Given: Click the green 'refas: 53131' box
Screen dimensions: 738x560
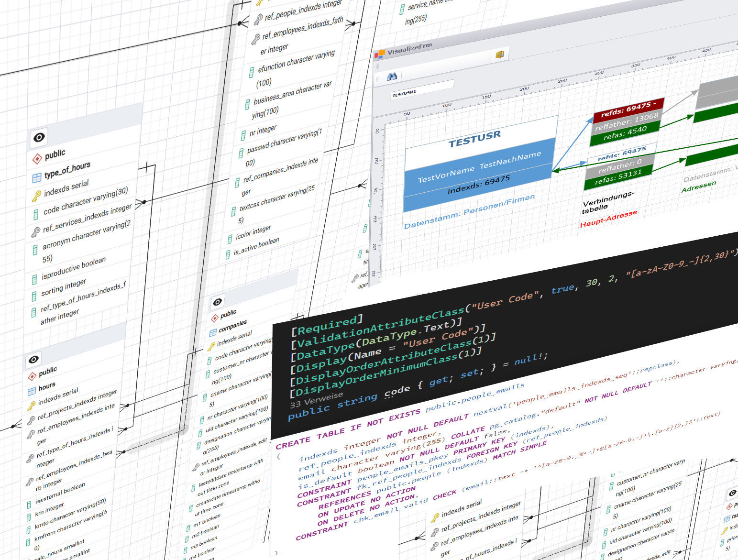Looking at the screenshot, I should pos(618,177).
